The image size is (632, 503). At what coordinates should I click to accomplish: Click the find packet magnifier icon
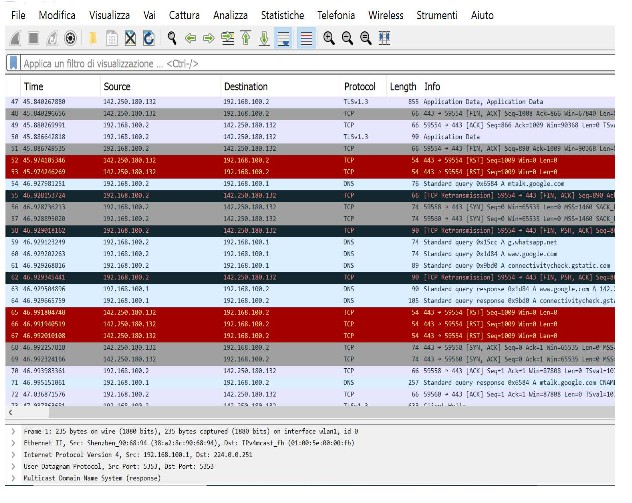172,38
